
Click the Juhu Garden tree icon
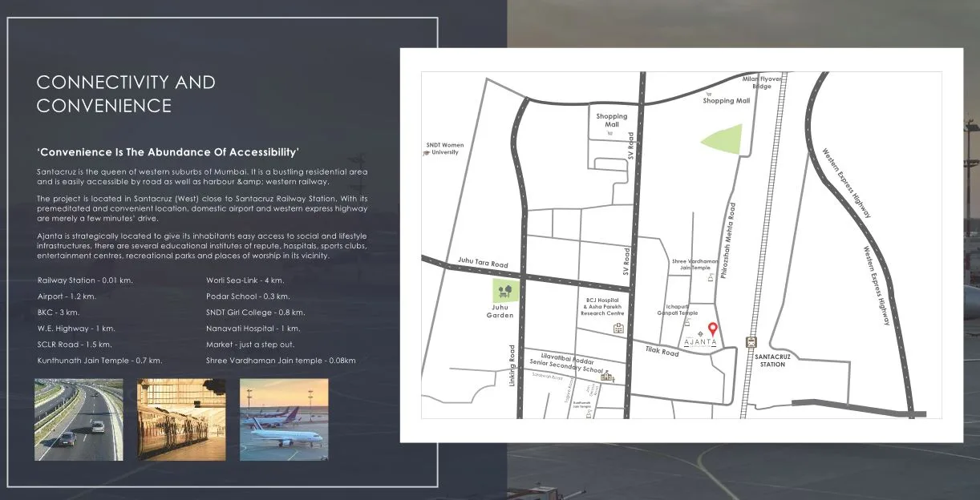click(x=504, y=290)
